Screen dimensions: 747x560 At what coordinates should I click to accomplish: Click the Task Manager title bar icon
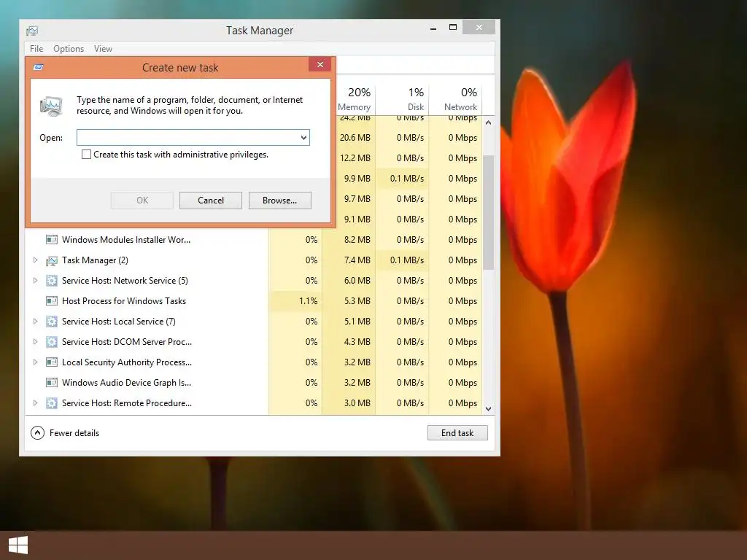[32, 31]
